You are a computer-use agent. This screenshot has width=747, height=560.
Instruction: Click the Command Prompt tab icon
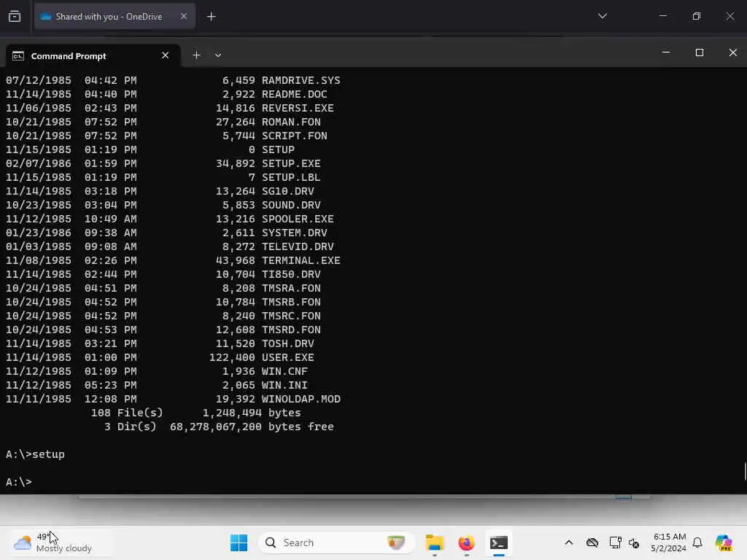(x=18, y=55)
